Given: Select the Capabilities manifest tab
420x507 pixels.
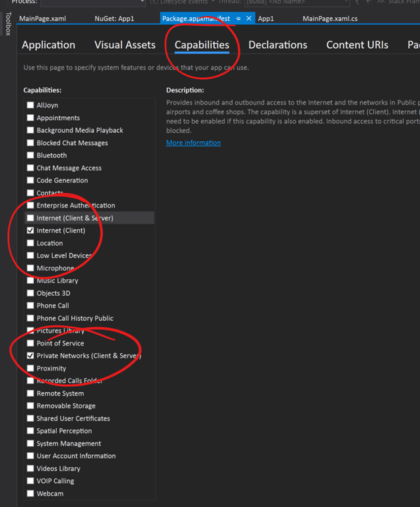Looking at the screenshot, I should coord(202,45).
